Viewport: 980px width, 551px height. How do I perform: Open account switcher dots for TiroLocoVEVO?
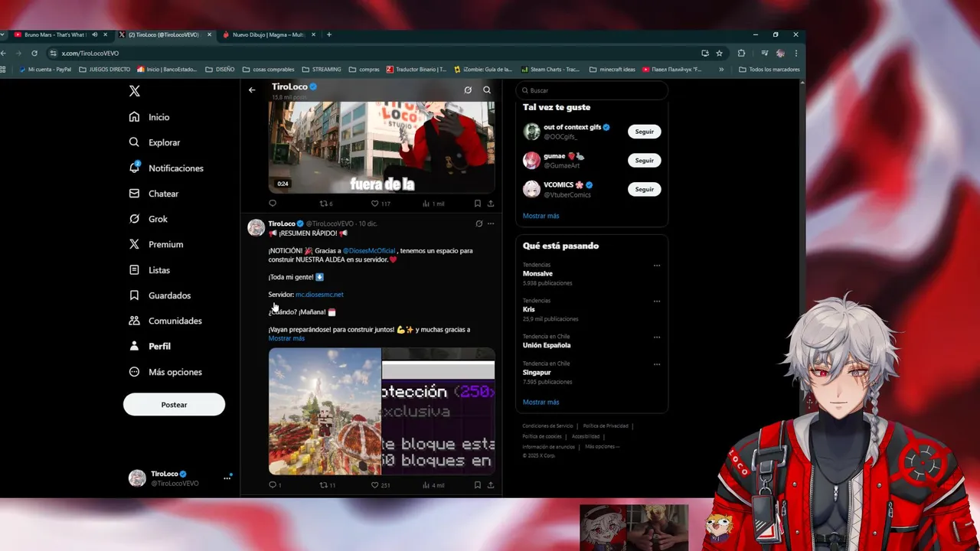point(227,478)
